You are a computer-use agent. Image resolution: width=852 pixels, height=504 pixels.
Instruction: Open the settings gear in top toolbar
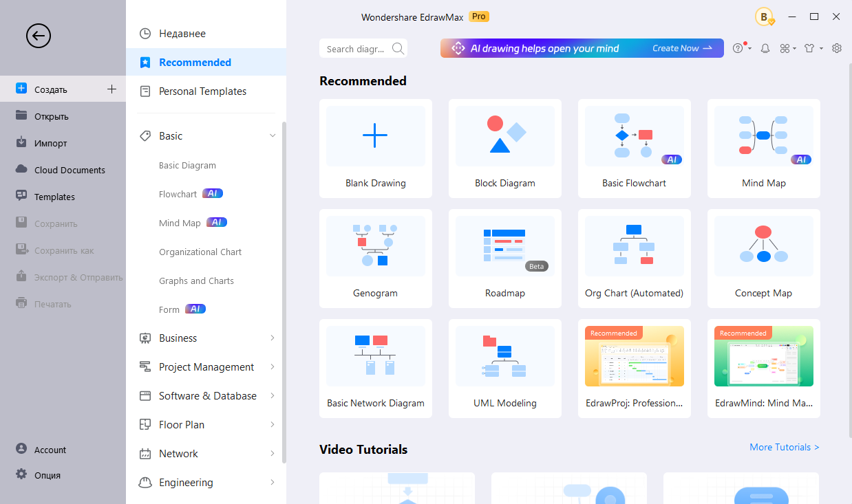837,48
